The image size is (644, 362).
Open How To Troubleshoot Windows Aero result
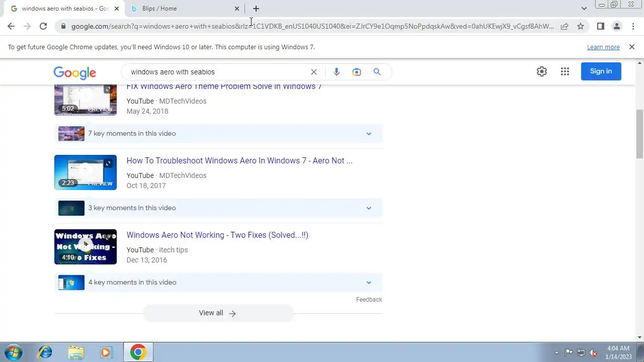(x=239, y=160)
